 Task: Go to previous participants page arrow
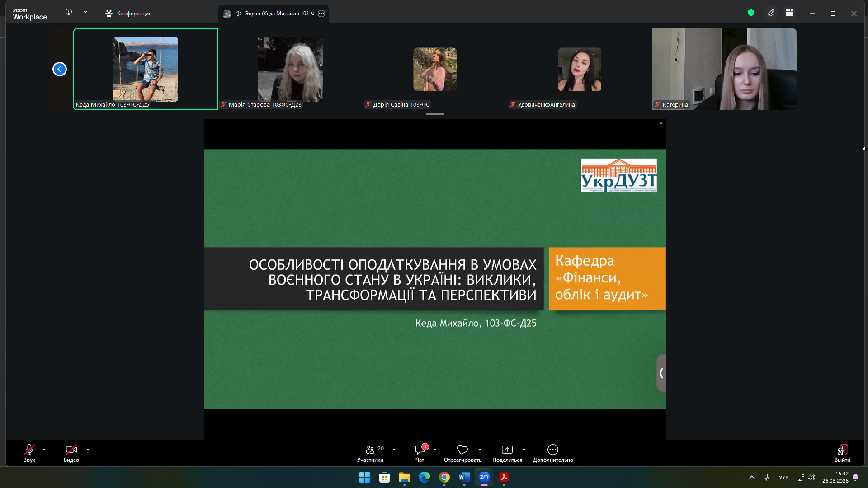(x=60, y=69)
